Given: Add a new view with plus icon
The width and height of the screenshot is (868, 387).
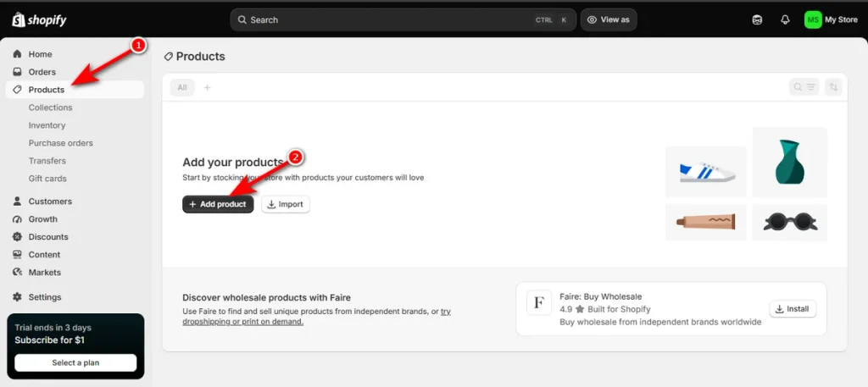Looking at the screenshot, I should pyautogui.click(x=207, y=87).
